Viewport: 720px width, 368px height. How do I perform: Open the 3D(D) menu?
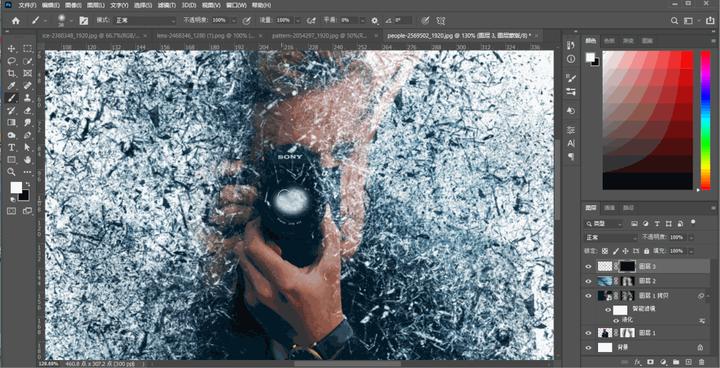click(x=188, y=6)
